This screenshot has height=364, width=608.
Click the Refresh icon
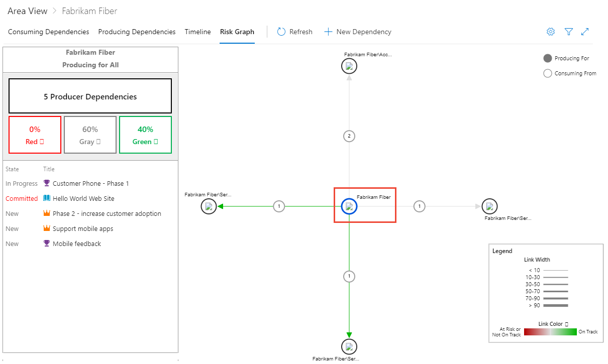click(x=280, y=31)
